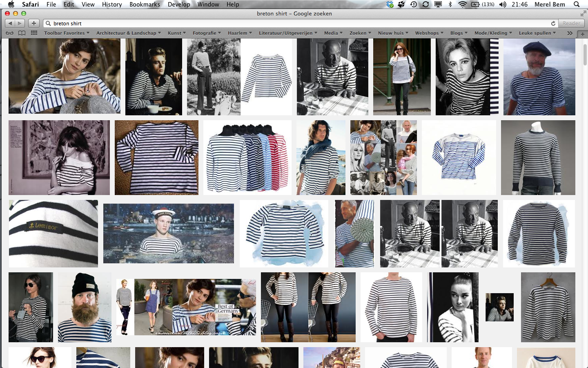The image size is (588, 368).
Task: Open the Develop menu
Action: pos(179,4)
